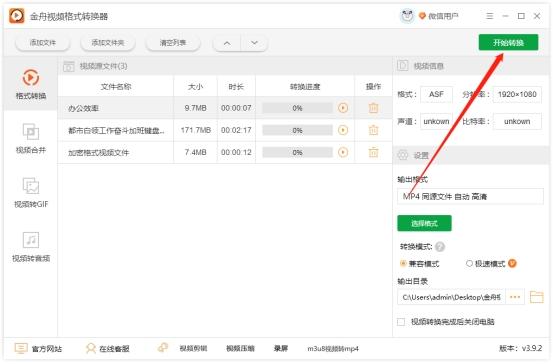Delete the 加密格式视频文件 row
This screenshot has width=553, height=364.
(373, 152)
